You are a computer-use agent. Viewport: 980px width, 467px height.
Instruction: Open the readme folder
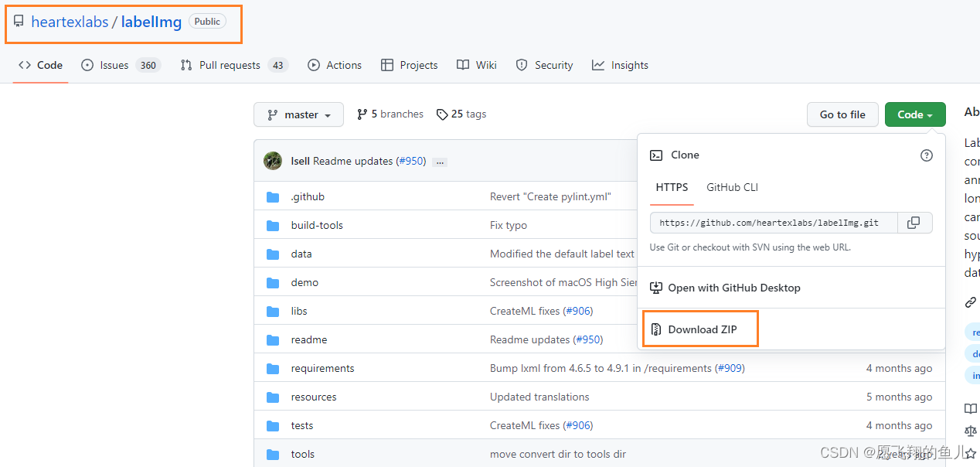[309, 339]
